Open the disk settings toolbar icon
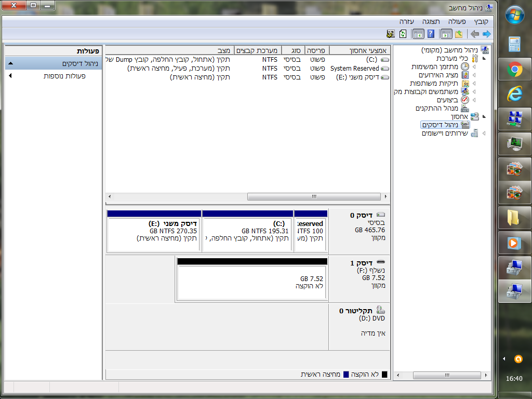This screenshot has height=399, width=532. (x=391, y=34)
